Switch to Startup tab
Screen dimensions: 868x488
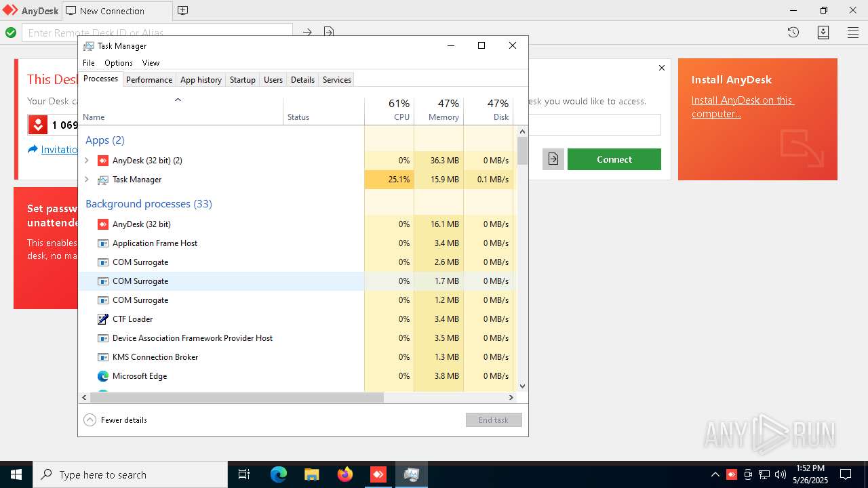[x=242, y=80]
